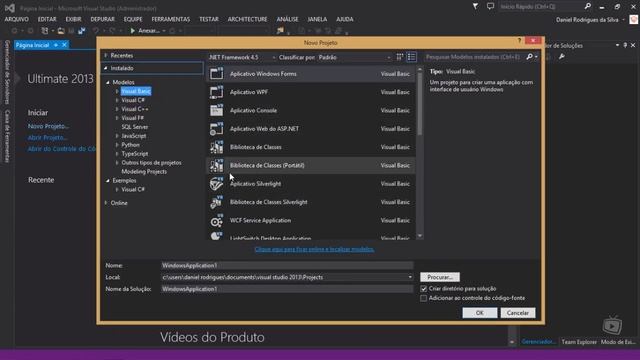
Task: Choose Biblioteca de Classes (Portátil) icon
Action: tap(216, 165)
